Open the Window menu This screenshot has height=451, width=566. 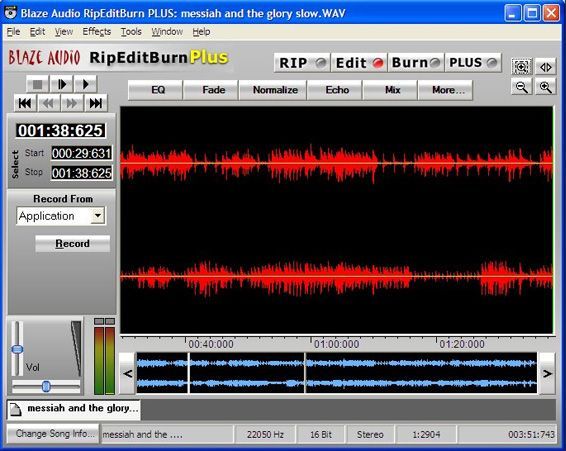click(167, 32)
